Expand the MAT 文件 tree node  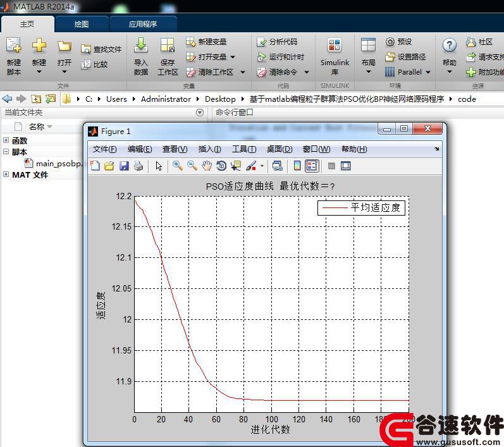[6, 174]
